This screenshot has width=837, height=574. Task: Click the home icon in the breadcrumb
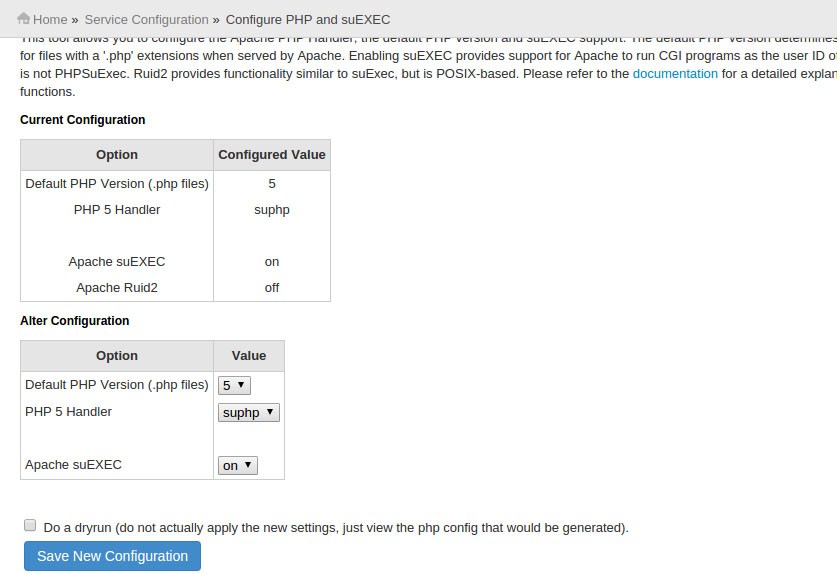pyautogui.click(x=23, y=19)
